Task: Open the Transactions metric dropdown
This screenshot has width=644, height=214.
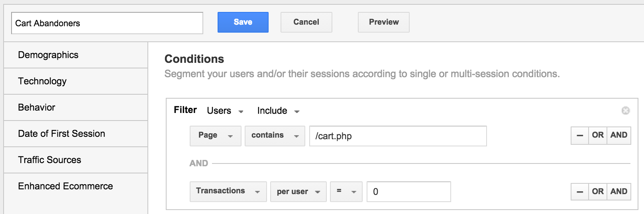Action: [x=228, y=192]
